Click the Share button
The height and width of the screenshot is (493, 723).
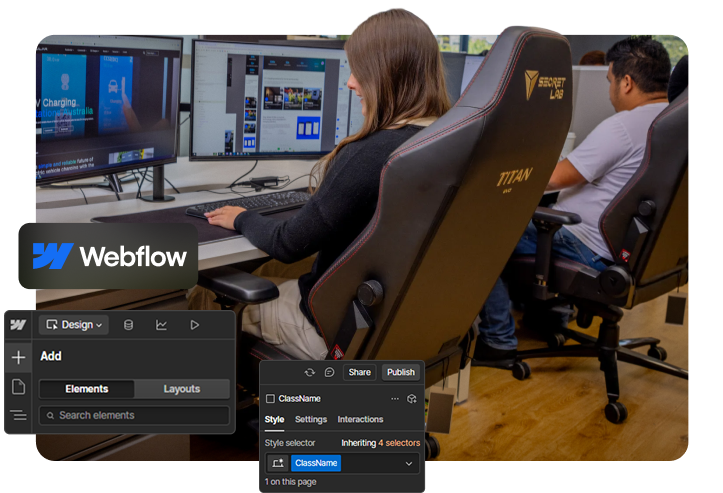click(x=360, y=372)
